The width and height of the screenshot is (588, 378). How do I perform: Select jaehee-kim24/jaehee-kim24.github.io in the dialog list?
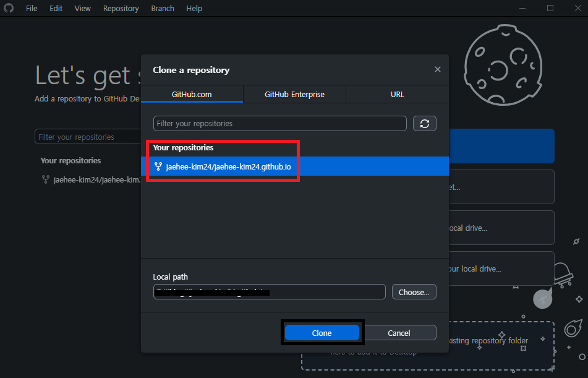click(295, 166)
